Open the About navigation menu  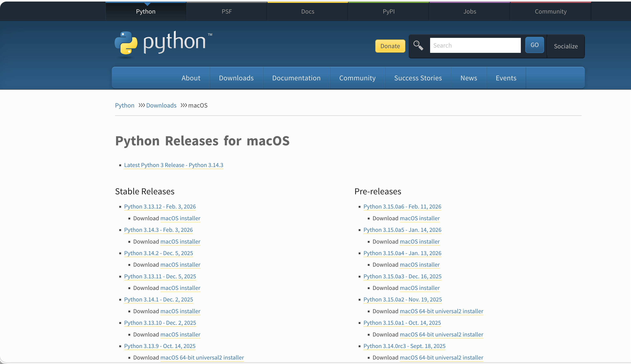click(x=191, y=78)
